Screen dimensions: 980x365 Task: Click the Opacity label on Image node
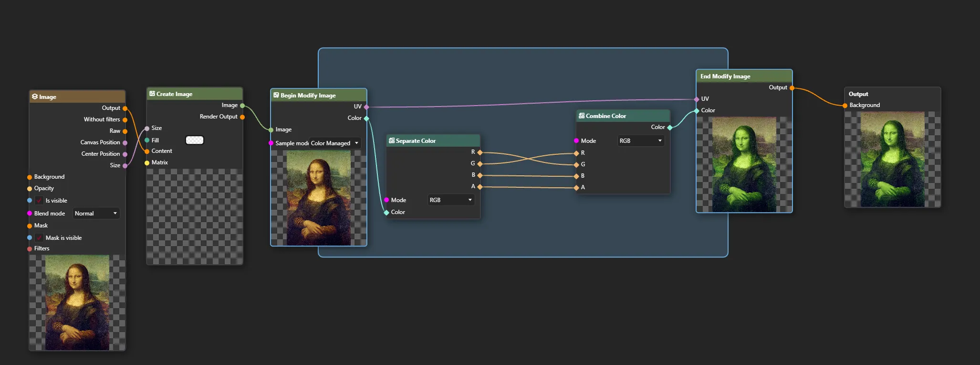(44, 188)
